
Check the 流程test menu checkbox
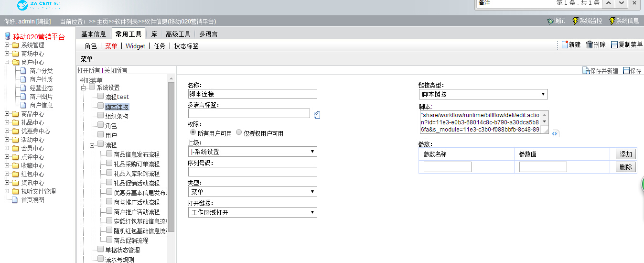(100, 96)
